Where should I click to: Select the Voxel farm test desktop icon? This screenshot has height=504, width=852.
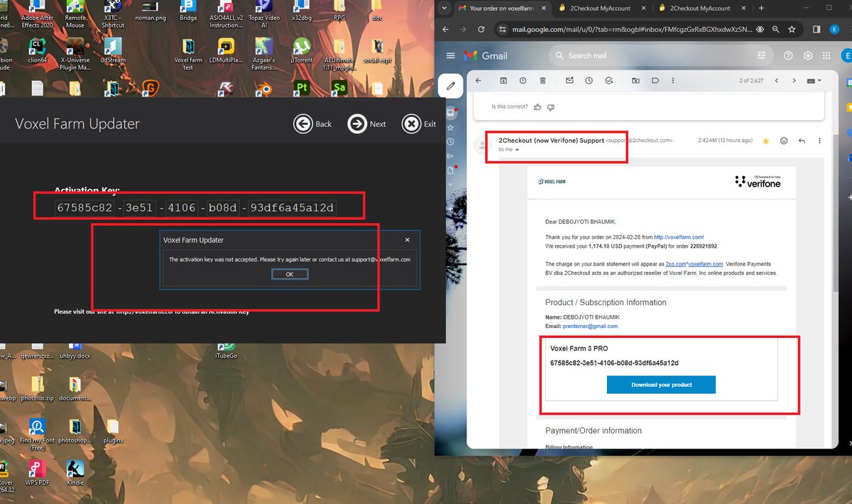pos(188,54)
